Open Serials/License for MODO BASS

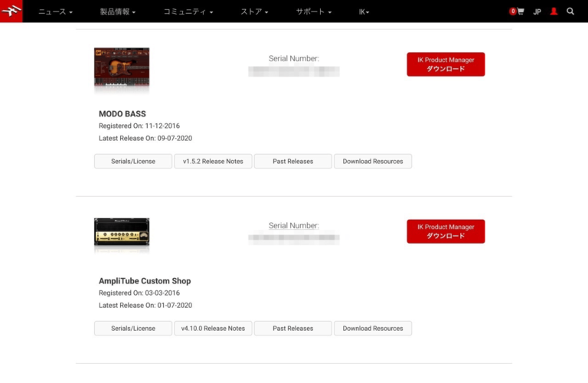coord(133,162)
